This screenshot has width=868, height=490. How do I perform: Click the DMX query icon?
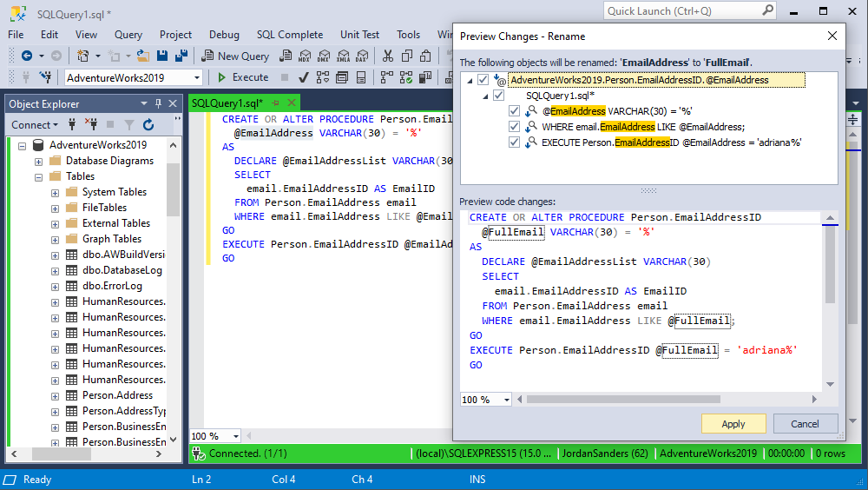pyautogui.click(x=324, y=56)
